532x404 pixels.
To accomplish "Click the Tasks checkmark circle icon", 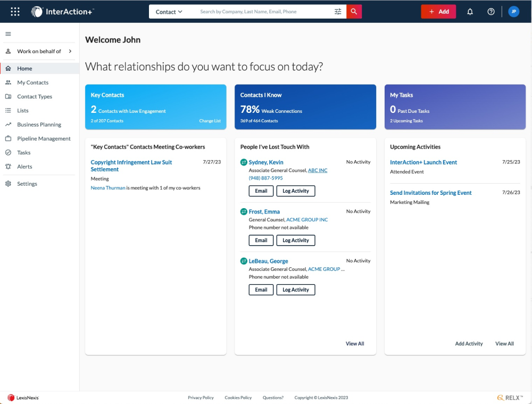I will [8, 152].
